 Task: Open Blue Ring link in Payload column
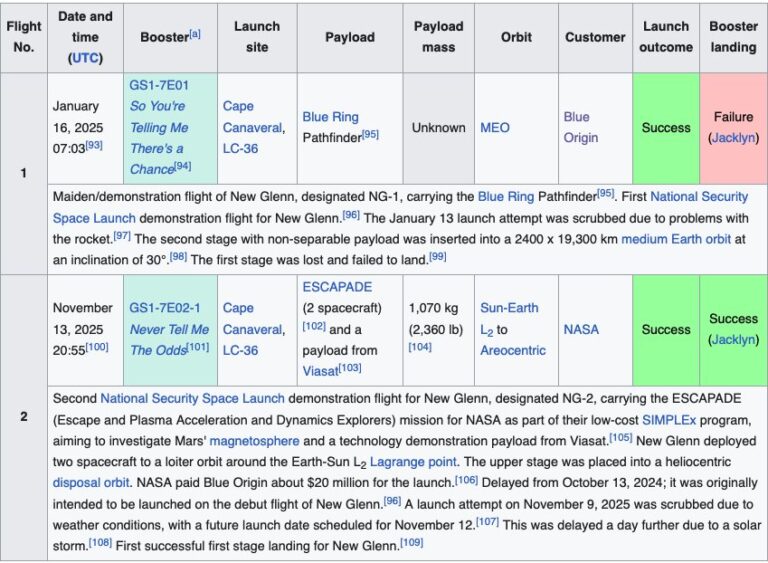tap(331, 117)
